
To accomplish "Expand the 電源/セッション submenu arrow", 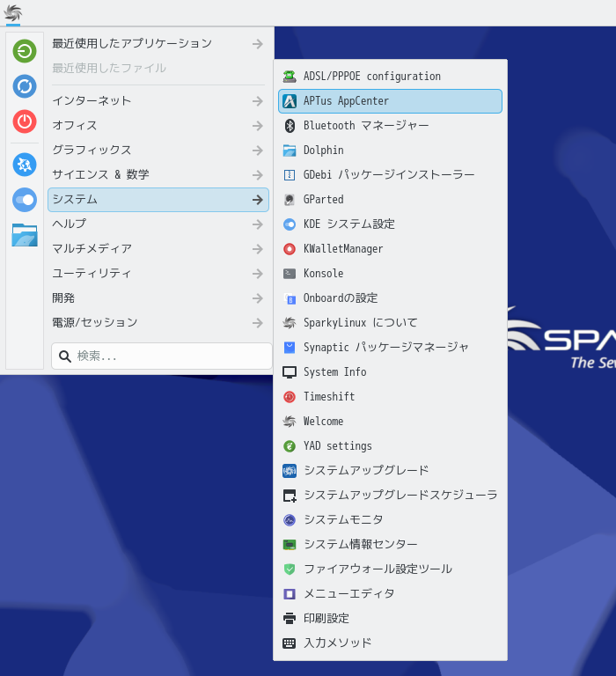I will 257,323.
